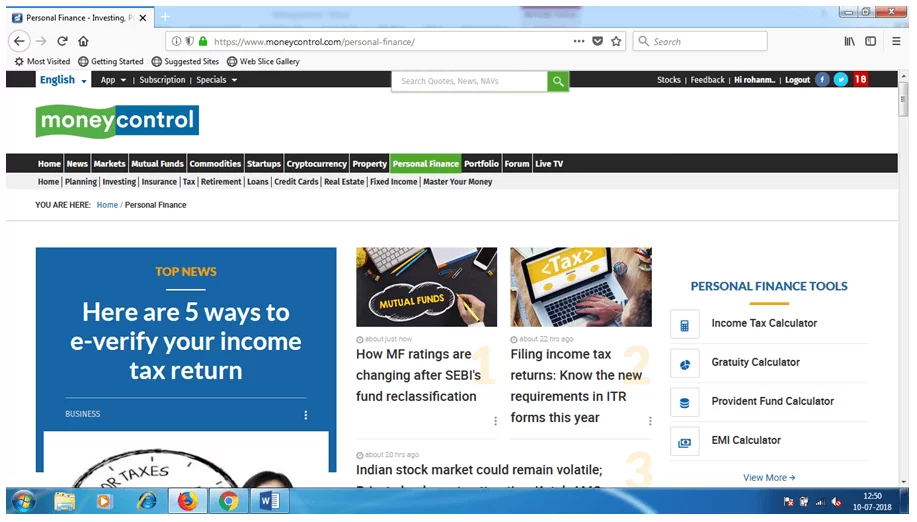Click the EMI Calculator icon
The image size is (917, 522).
click(685, 442)
